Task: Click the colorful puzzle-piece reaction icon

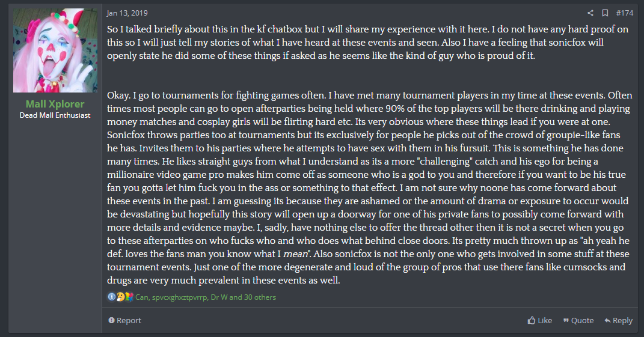Action: [129, 297]
